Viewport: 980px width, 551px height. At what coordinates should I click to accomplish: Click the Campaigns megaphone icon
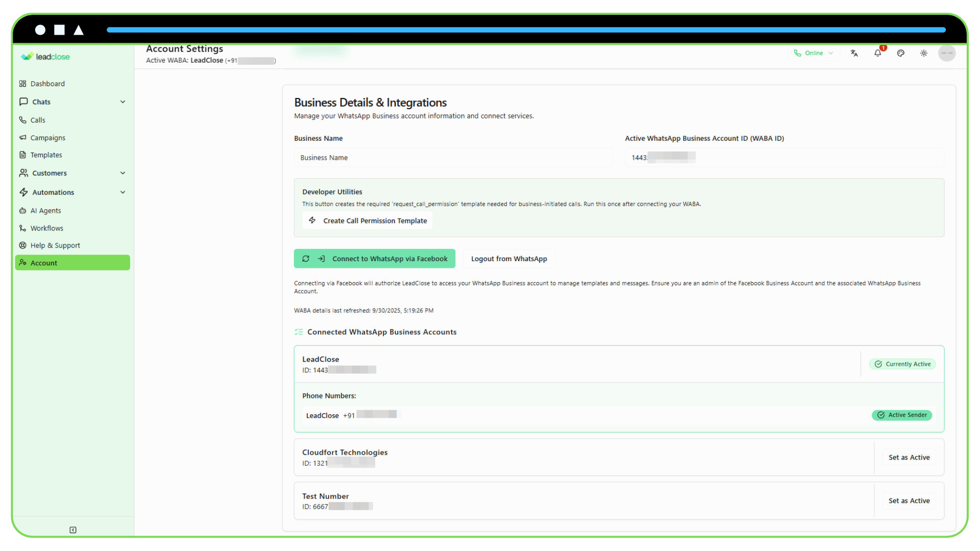pos(22,138)
